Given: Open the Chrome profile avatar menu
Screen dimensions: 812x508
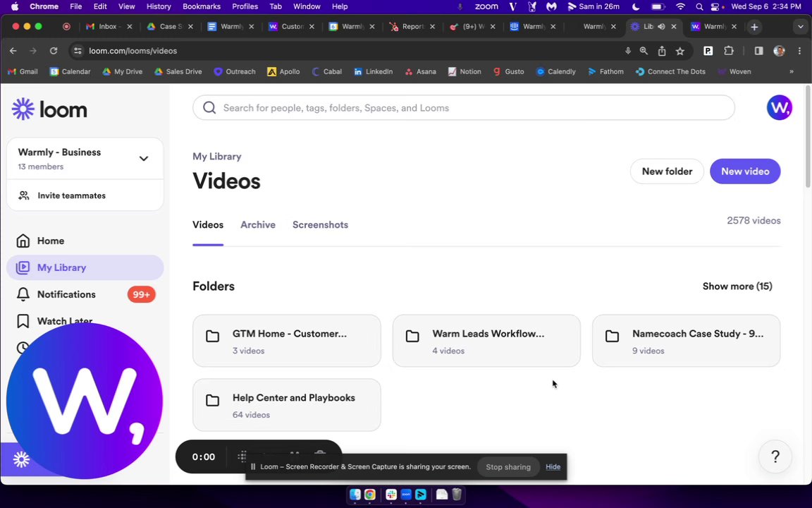Looking at the screenshot, I should [x=779, y=51].
